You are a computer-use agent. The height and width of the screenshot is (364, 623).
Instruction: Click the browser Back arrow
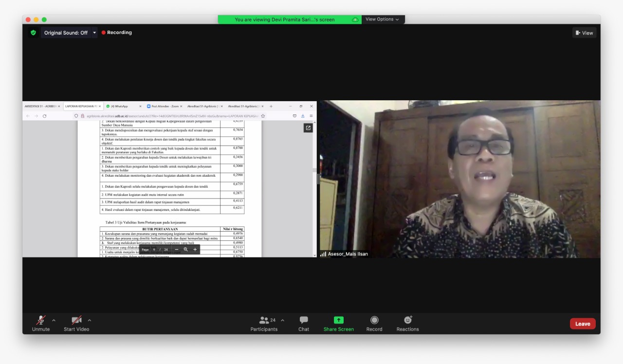28,116
